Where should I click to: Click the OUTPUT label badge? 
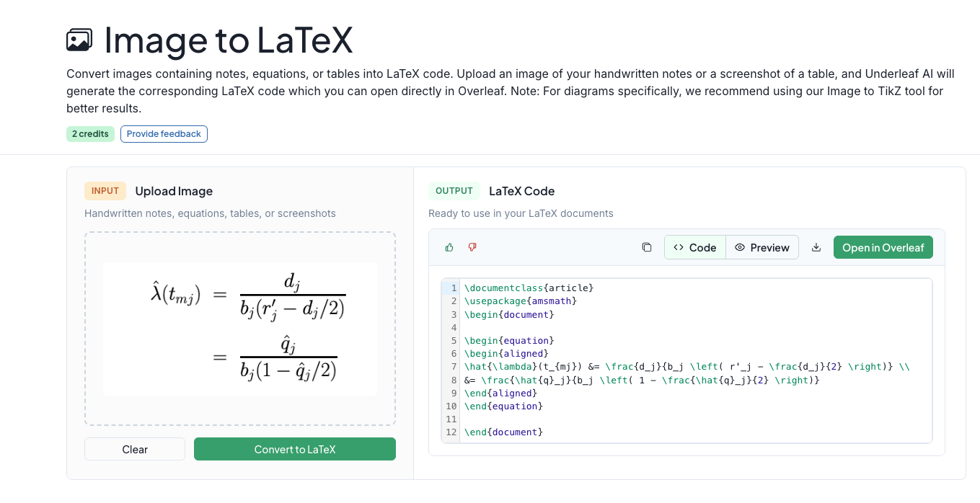tap(454, 191)
